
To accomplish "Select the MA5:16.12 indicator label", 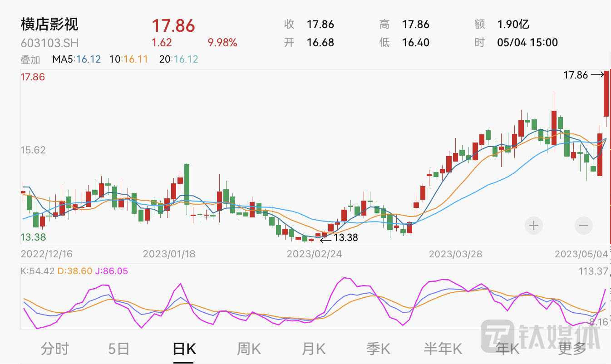I will (x=76, y=59).
